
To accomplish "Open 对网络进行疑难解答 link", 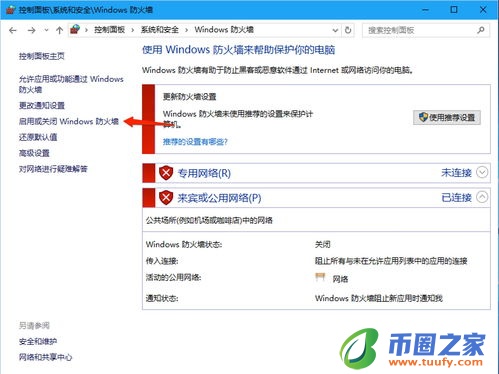I will pos(53,169).
